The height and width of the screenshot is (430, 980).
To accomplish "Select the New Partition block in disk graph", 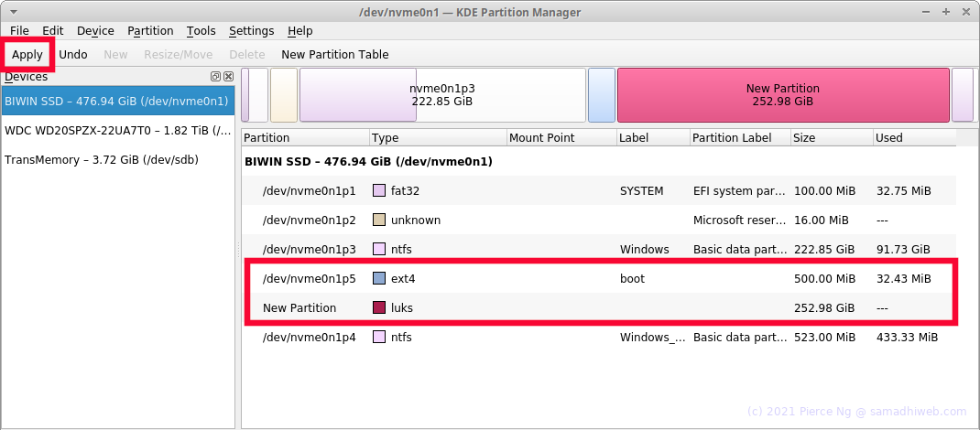I will click(x=783, y=95).
